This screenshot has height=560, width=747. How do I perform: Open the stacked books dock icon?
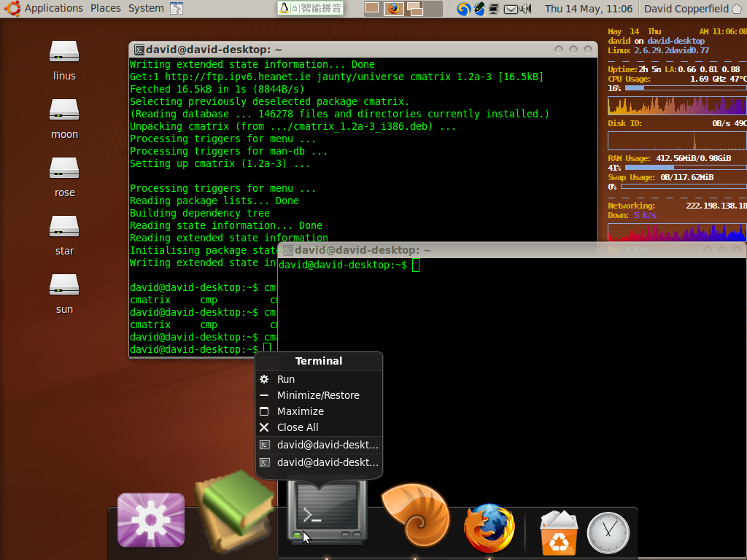pos(236,510)
